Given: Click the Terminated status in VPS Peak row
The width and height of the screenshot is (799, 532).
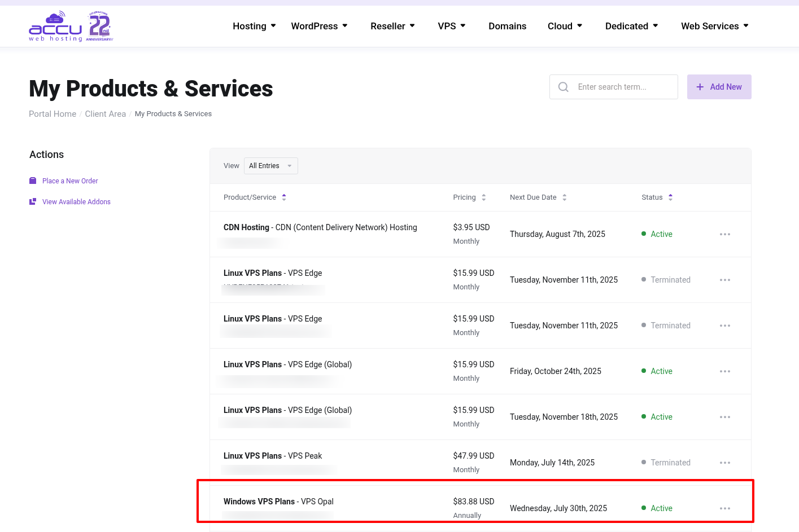Looking at the screenshot, I should (x=666, y=463).
